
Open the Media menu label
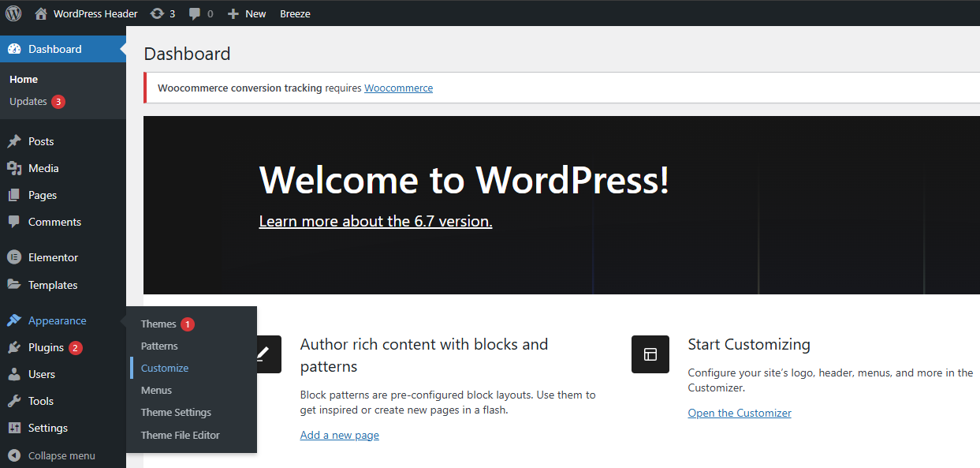43,168
